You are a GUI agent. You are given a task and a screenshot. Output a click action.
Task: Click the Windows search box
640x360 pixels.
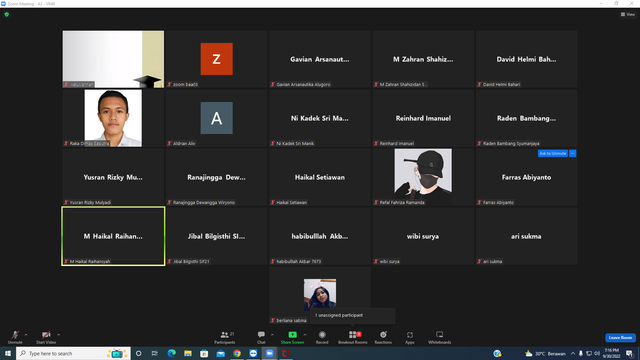(73, 353)
